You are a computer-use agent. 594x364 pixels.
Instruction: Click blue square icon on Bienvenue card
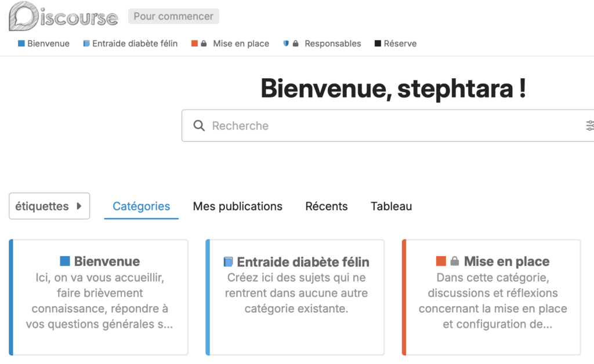coord(65,261)
